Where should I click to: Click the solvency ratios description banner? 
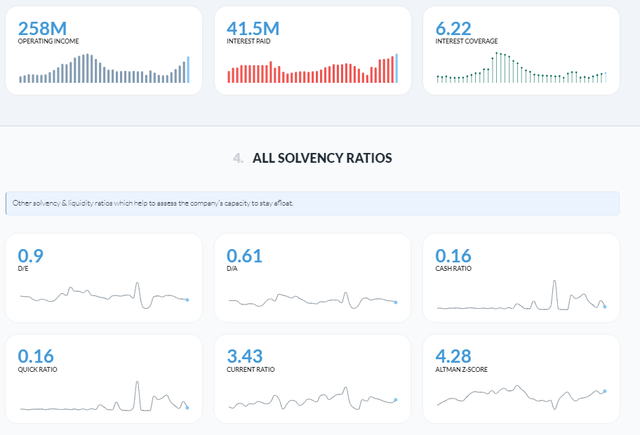[x=320, y=203]
